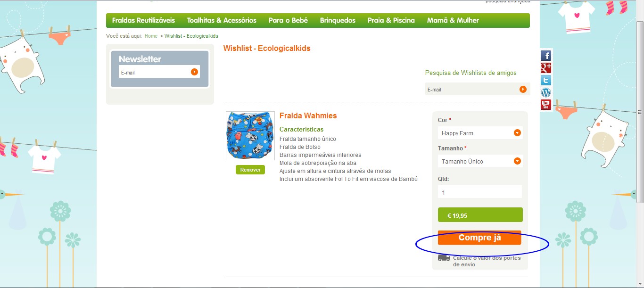The image size is (644, 288).
Task: Open the WordPress blog icon
Action: point(545,92)
